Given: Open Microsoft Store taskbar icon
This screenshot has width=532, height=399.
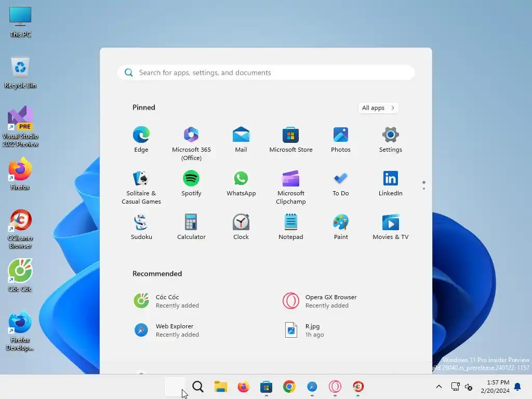Looking at the screenshot, I should 267,387.
